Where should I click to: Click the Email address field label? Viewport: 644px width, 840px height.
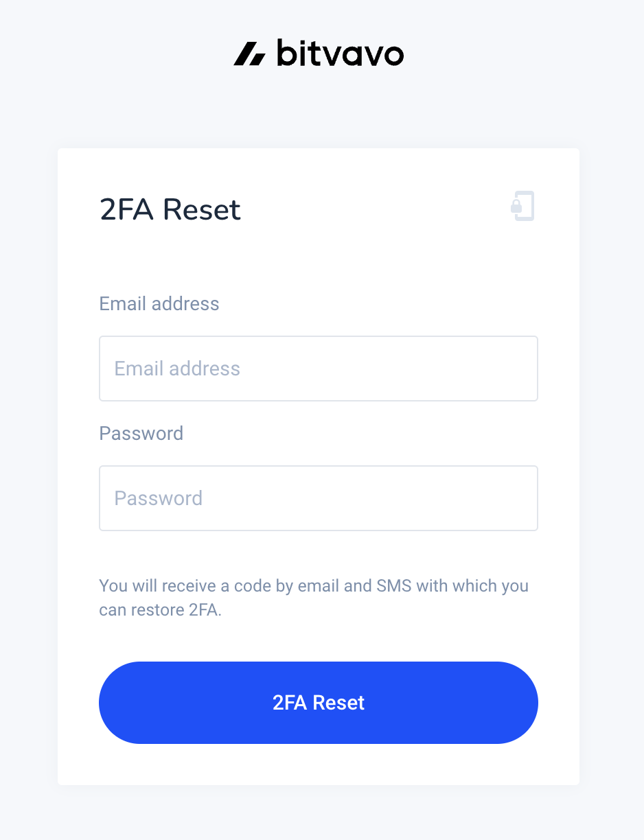[159, 304]
